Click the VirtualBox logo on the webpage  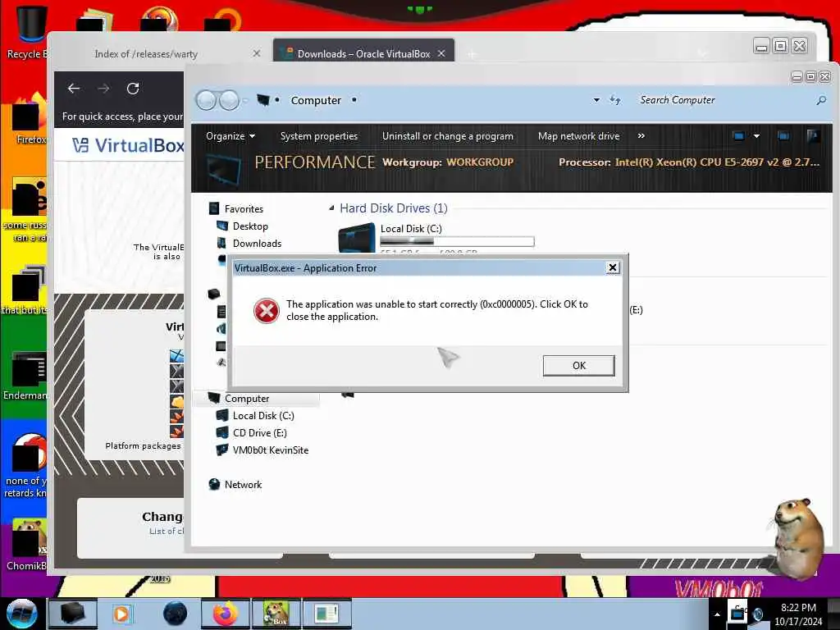click(x=129, y=145)
